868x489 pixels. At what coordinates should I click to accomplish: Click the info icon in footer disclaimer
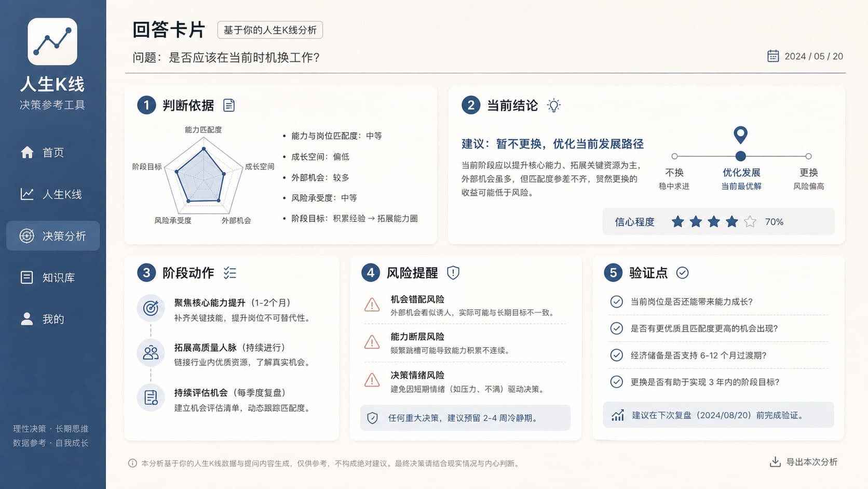[132, 463]
